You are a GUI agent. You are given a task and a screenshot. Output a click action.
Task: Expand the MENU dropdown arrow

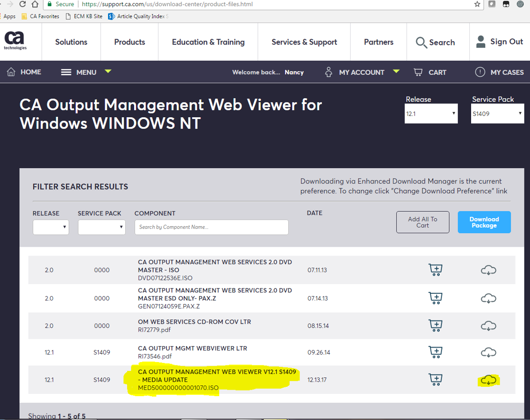[108, 71]
